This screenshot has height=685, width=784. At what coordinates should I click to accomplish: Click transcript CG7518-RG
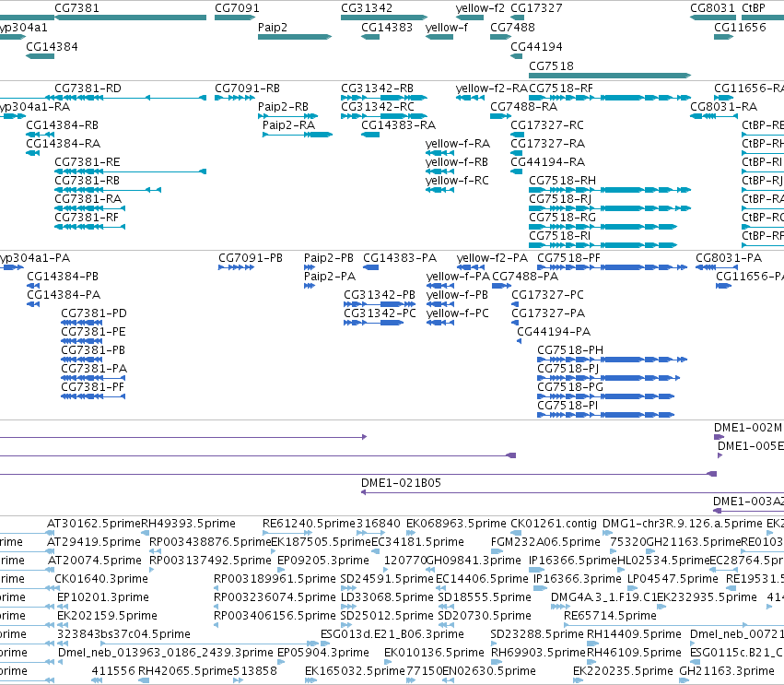[x=563, y=218]
